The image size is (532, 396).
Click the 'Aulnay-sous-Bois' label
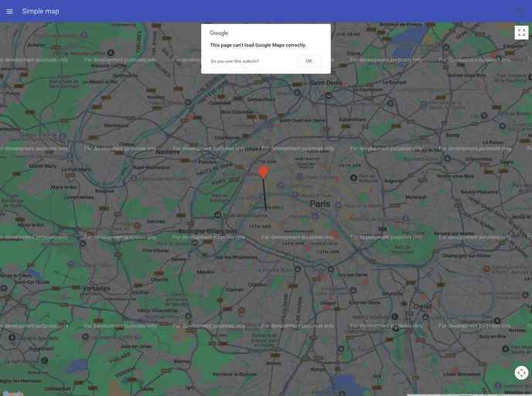467,75
